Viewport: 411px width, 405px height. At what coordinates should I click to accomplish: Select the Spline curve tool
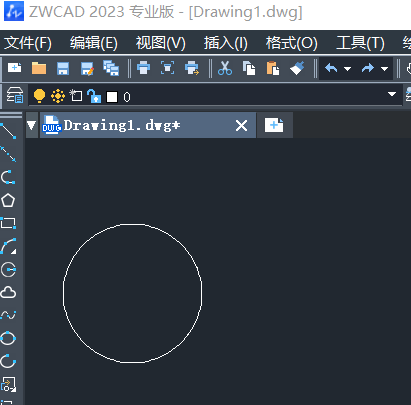(8, 315)
